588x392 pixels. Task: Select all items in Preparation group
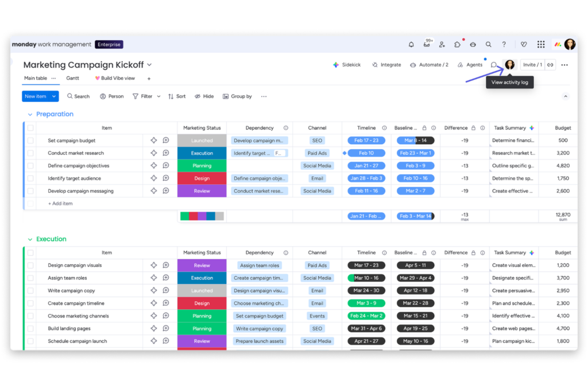(x=30, y=128)
